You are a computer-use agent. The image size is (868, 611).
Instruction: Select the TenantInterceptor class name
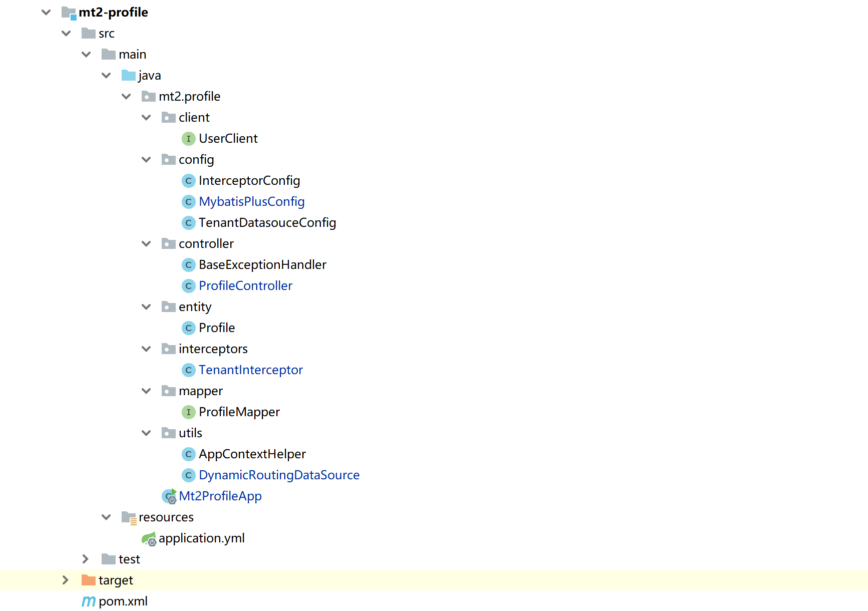(x=251, y=370)
